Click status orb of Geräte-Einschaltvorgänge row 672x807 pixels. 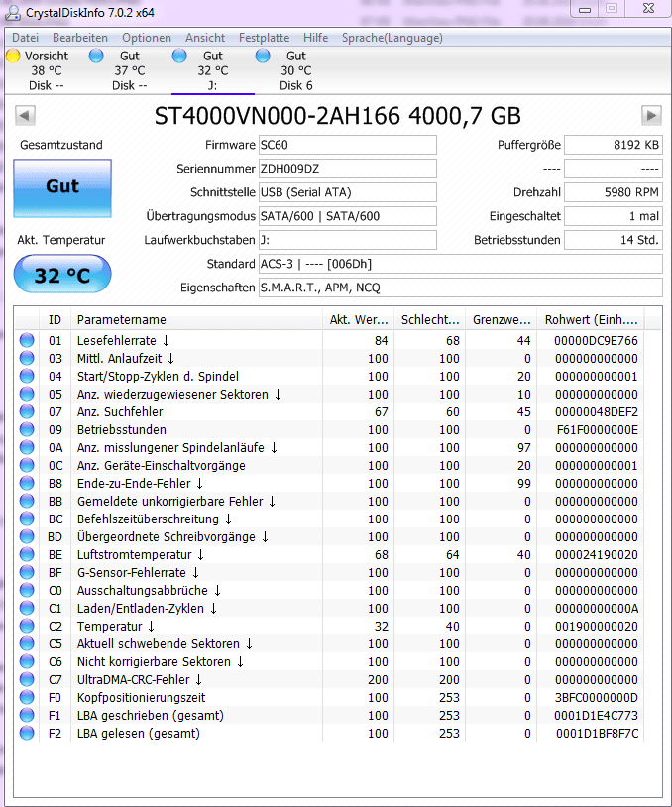[x=27, y=465]
